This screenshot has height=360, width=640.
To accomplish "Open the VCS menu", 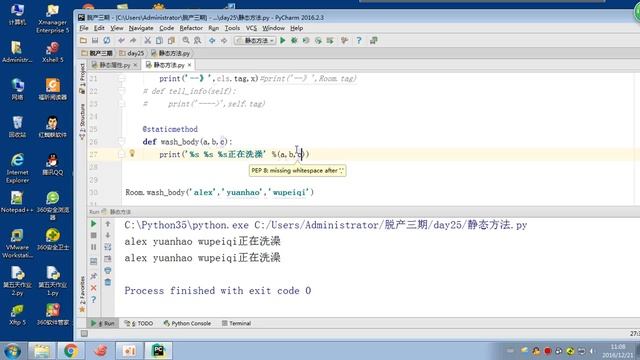I will tap(251, 28).
